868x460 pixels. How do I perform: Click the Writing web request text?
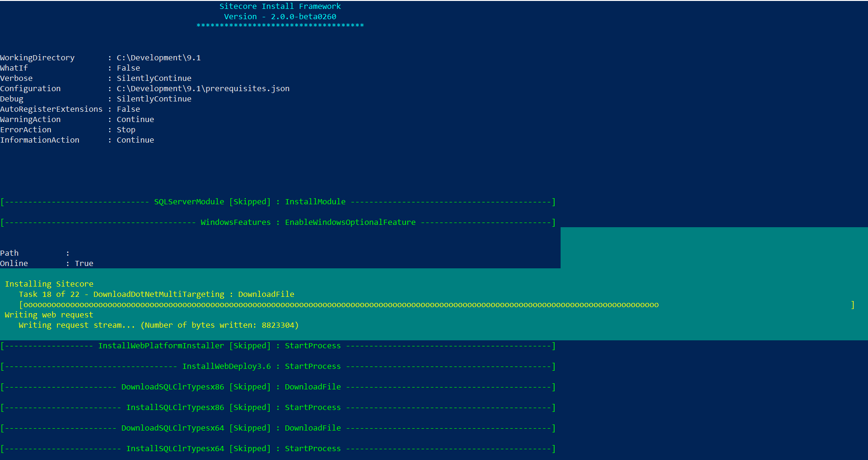49,315
